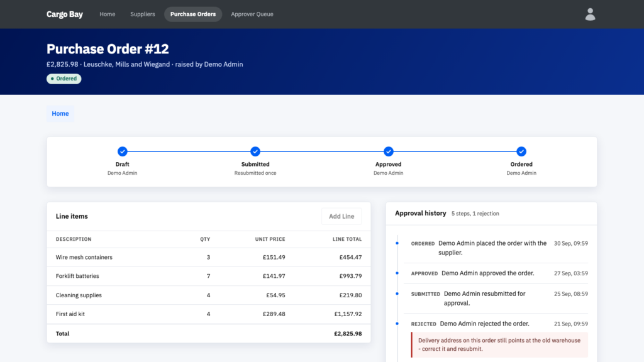This screenshot has height=362, width=644.
Task: Click the Add Line button
Action: tap(341, 216)
